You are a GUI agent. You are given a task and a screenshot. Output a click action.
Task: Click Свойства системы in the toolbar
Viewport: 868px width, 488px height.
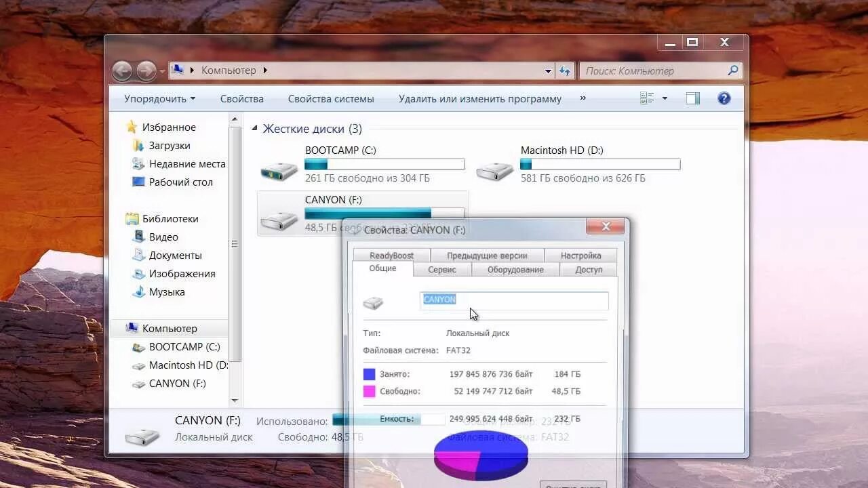coord(331,99)
